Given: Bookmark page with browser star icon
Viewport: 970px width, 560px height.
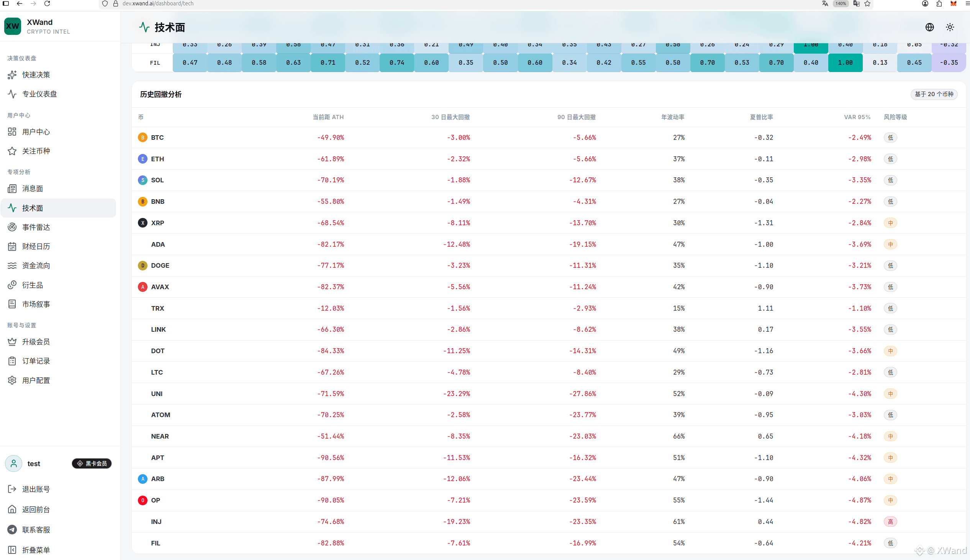Looking at the screenshot, I should tap(868, 3).
